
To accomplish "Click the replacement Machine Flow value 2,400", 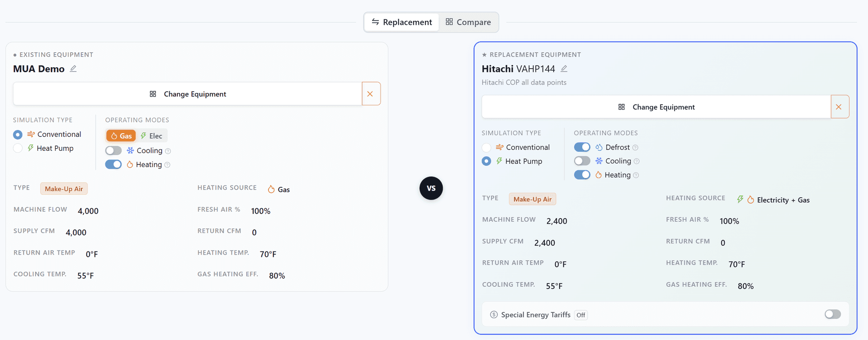I will (557, 221).
